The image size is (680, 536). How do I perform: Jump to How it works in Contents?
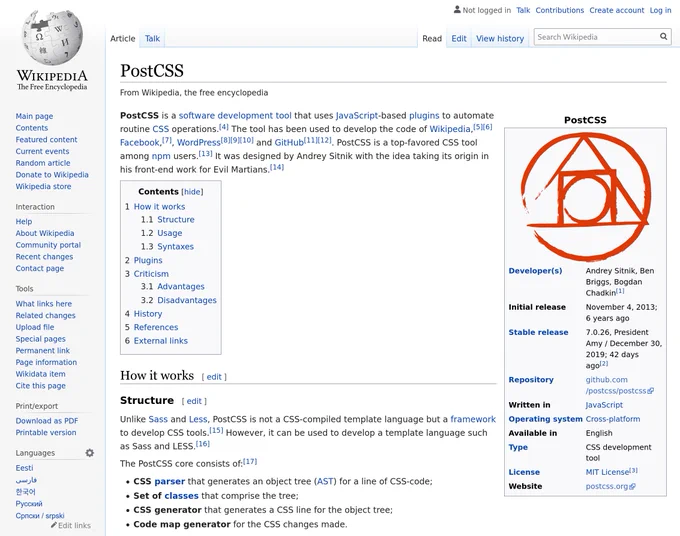coord(159,207)
